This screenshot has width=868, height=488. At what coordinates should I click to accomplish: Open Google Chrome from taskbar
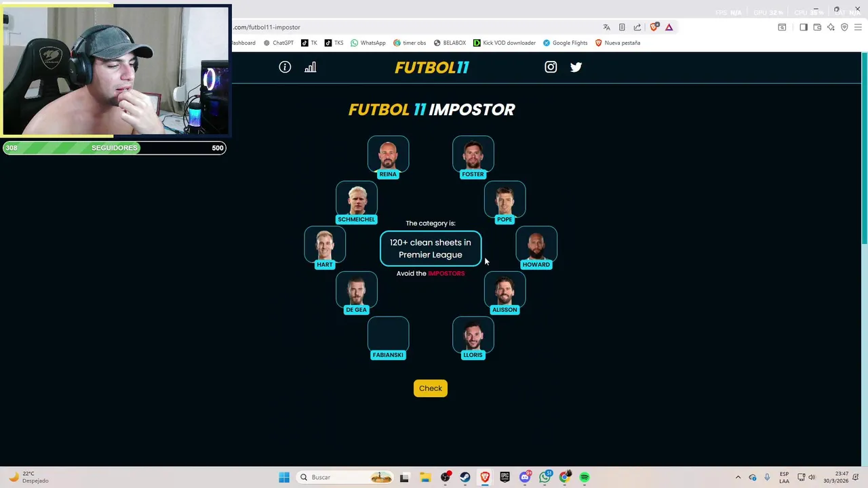[564, 477]
